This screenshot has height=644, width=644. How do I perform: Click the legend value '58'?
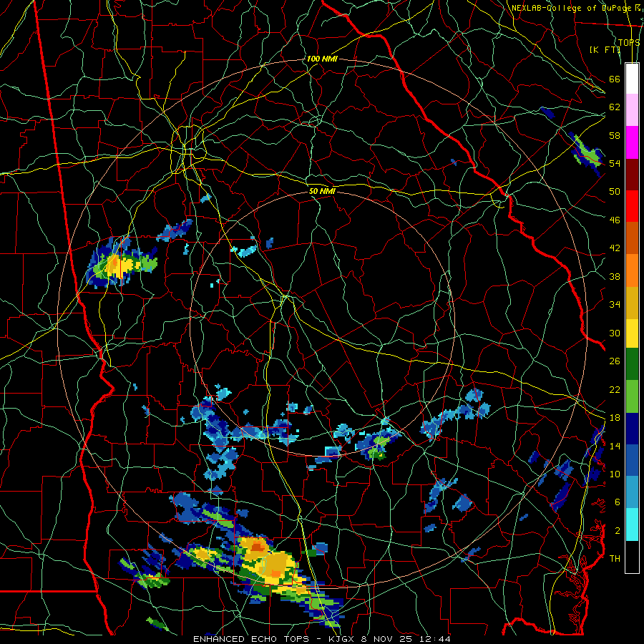tap(615, 135)
